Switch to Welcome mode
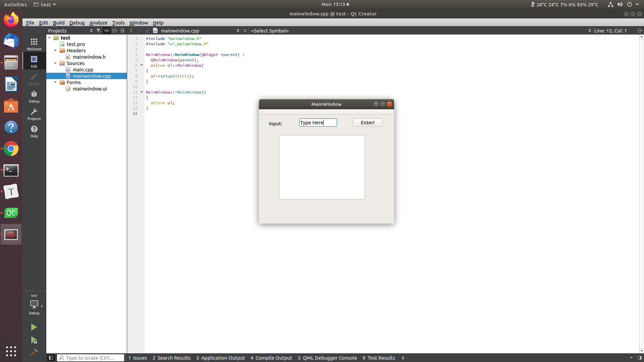The image size is (644, 362). tap(34, 44)
